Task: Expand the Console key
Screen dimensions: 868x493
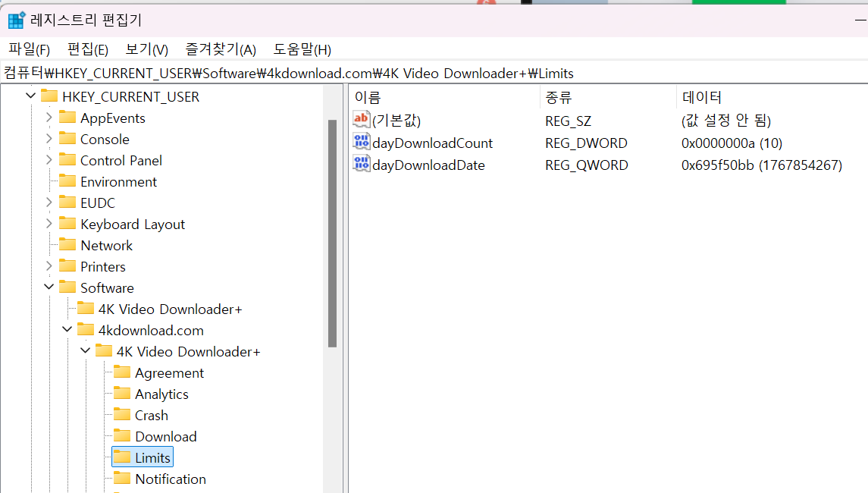Action: click(49, 139)
